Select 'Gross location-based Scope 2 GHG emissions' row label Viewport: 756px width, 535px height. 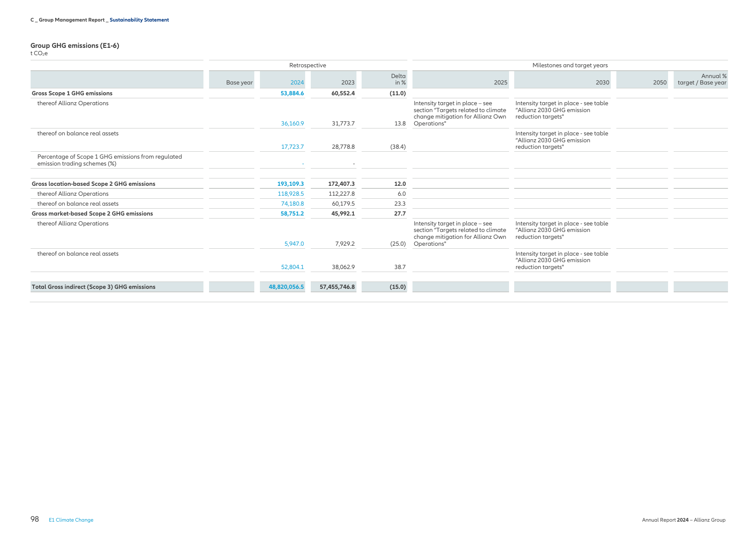click(94, 184)
